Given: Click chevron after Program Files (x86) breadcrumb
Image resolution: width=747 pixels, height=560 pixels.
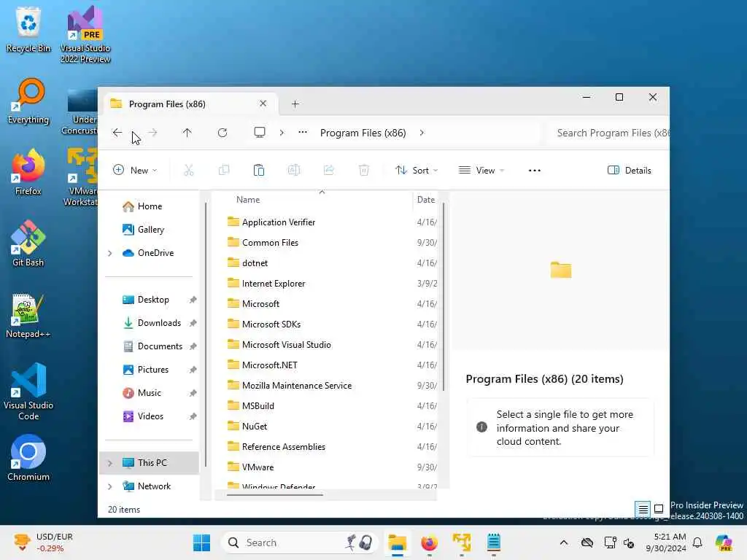Looking at the screenshot, I should point(422,133).
